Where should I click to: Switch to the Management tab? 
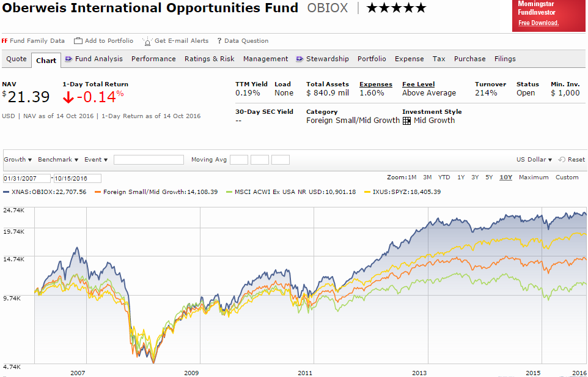265,59
